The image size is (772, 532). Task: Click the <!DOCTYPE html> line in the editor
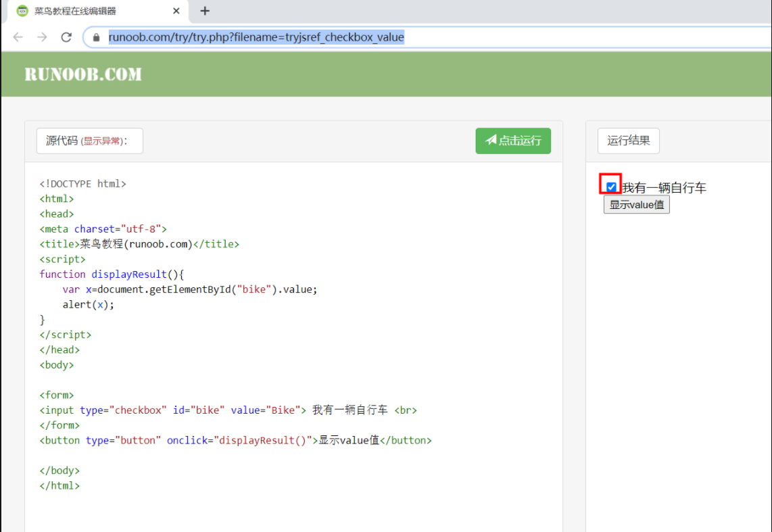click(x=82, y=184)
